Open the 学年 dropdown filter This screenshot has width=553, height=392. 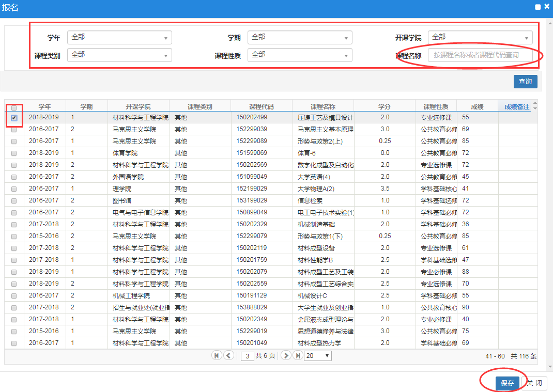tap(119, 37)
